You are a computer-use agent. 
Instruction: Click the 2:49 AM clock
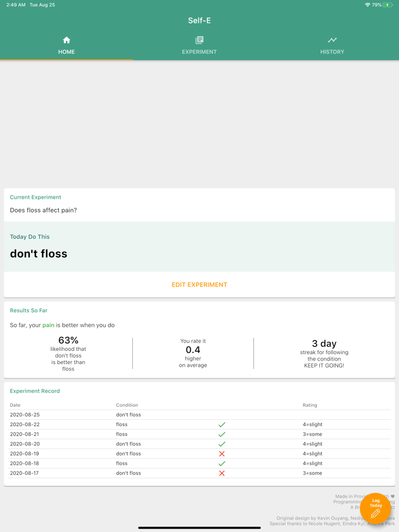16,5
